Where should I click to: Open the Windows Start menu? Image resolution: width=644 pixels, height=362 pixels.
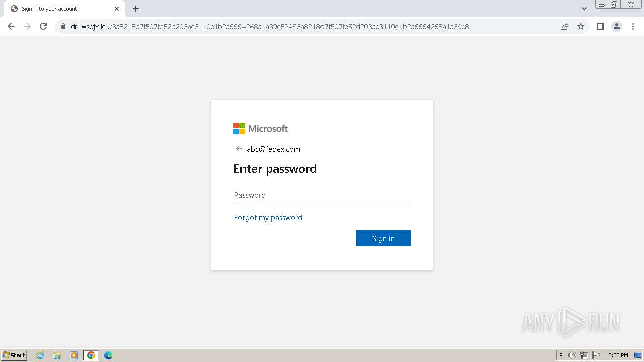tap(14, 355)
